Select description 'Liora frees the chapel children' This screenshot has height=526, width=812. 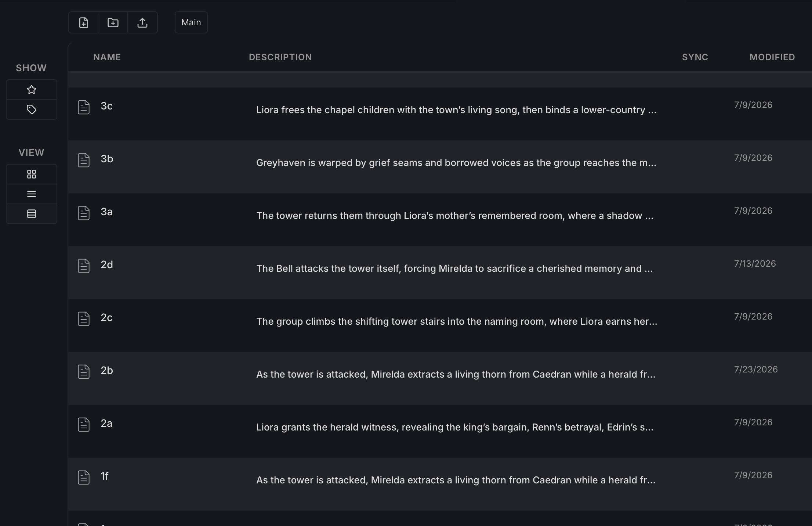tap(456, 110)
